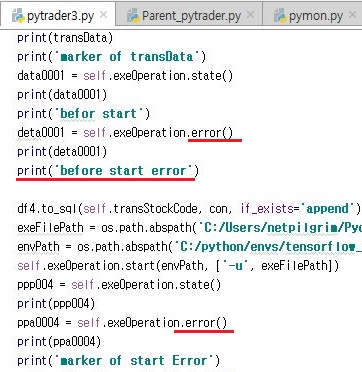Switch to the pytrader3.py tab
The image size is (362, 372).
tap(58, 15)
